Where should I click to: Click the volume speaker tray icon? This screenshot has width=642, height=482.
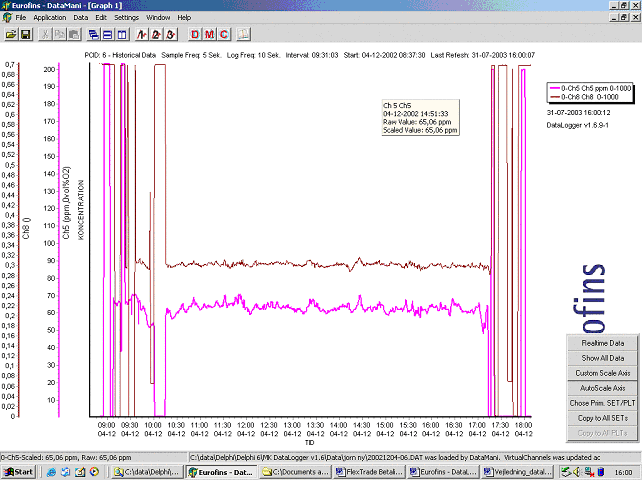click(x=577, y=472)
